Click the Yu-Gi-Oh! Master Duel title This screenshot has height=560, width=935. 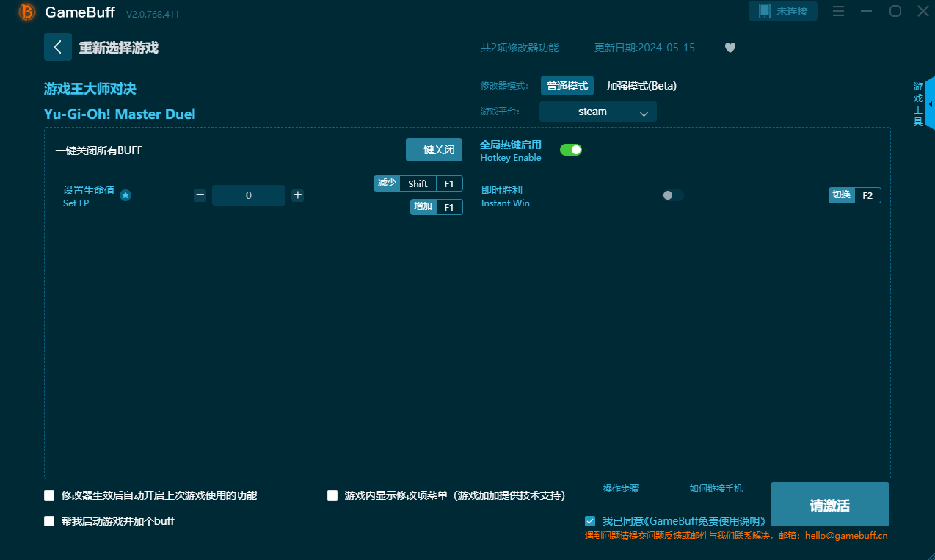pyautogui.click(x=120, y=114)
